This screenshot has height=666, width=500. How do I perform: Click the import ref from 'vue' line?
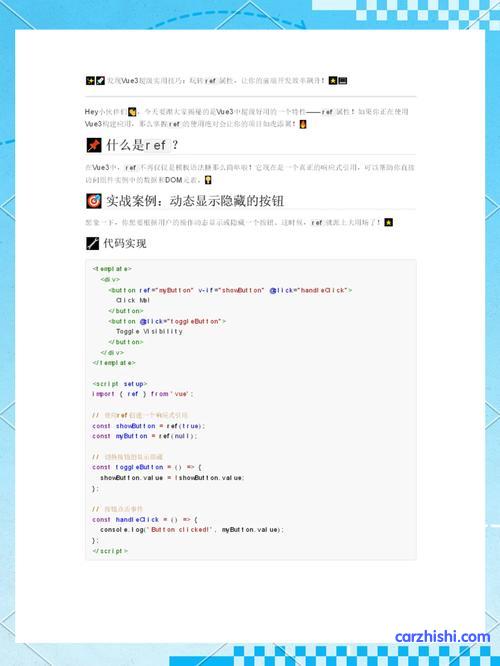tap(143, 394)
